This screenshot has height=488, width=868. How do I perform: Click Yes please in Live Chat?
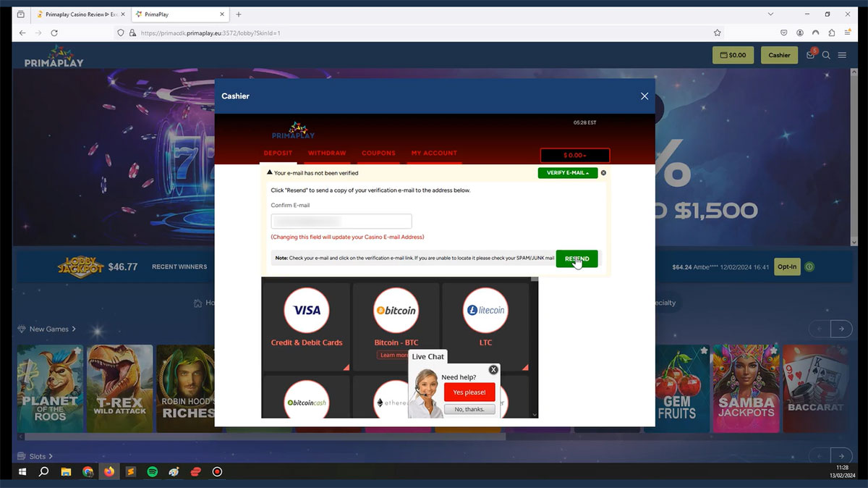[x=469, y=392]
